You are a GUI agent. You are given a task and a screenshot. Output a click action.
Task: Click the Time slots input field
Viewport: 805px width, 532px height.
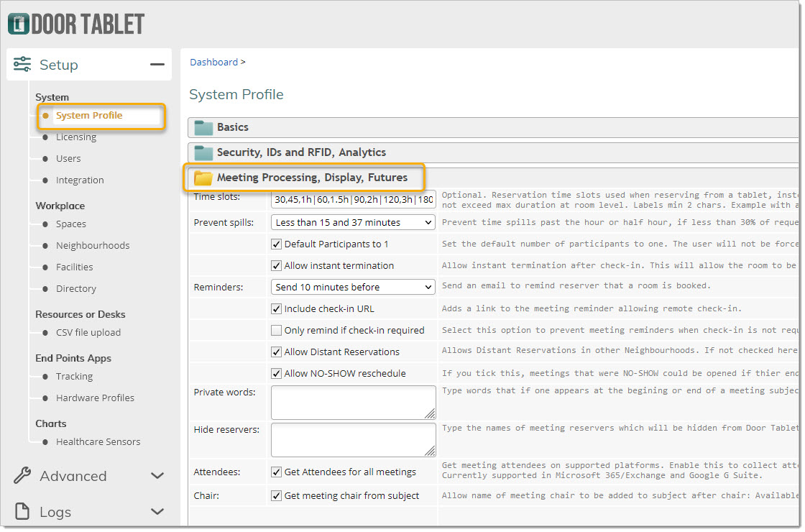point(353,199)
